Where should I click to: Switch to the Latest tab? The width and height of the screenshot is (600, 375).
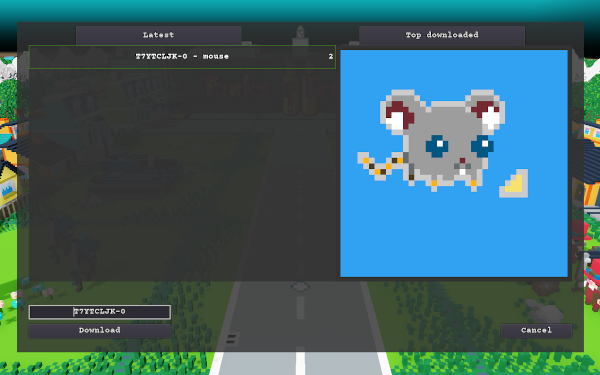point(159,35)
